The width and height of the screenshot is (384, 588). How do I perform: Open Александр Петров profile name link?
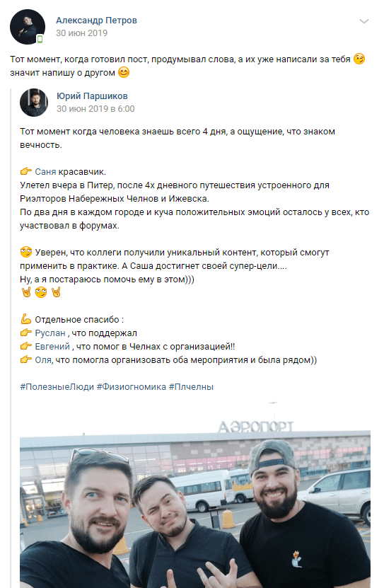coord(96,21)
